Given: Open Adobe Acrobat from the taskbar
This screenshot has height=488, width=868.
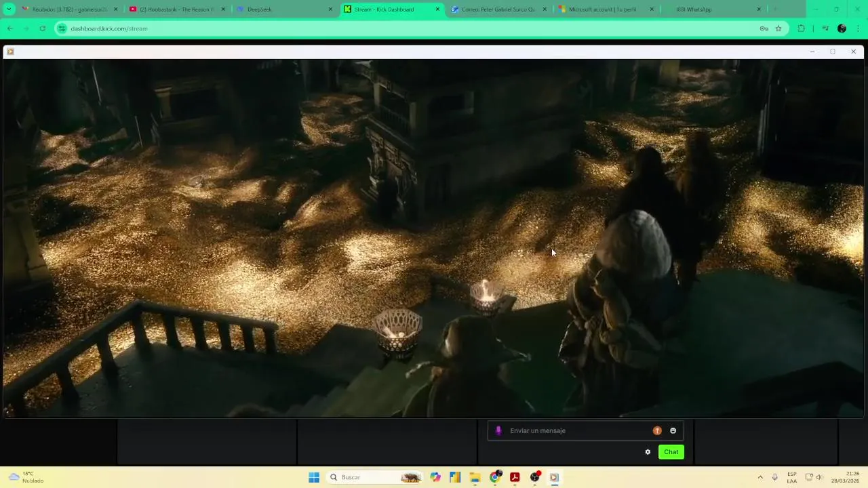Looking at the screenshot, I should pos(515,477).
